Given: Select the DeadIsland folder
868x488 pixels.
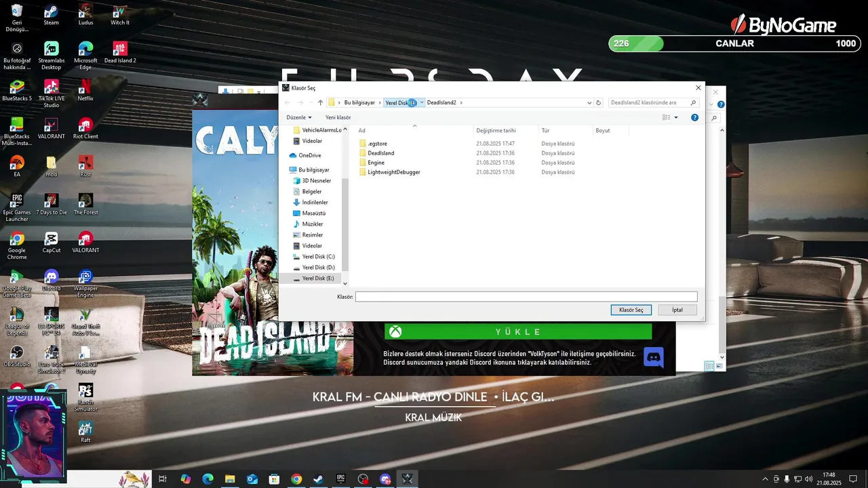Looking at the screenshot, I should click(x=380, y=153).
